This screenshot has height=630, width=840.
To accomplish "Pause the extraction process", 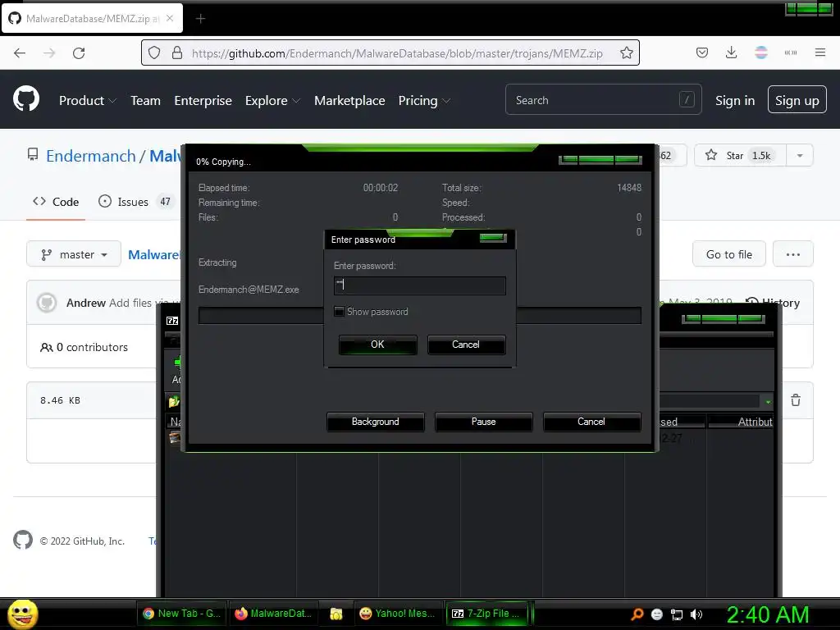I will (484, 422).
